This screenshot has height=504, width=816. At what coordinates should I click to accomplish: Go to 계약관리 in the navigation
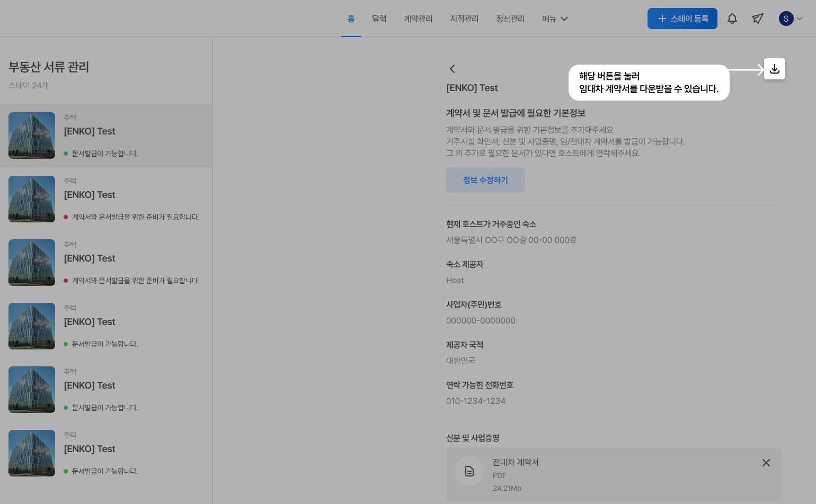coord(418,19)
